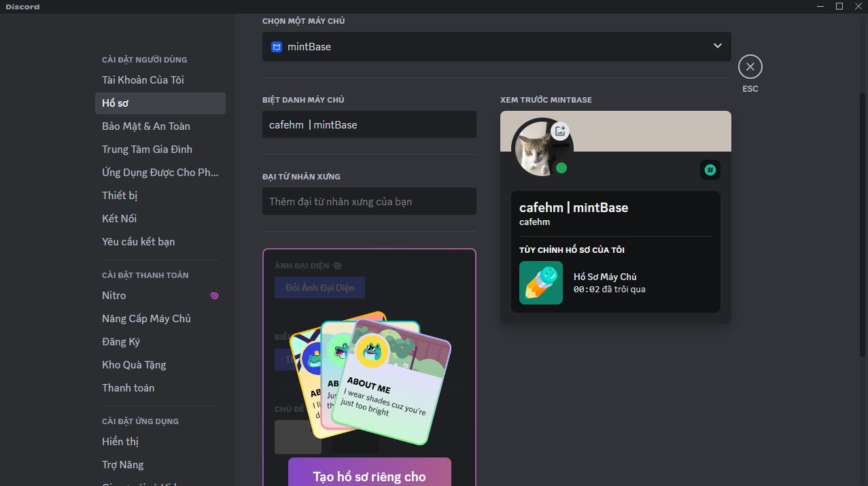Click the cafehm | mintBase display name
Viewport: 868px width, 486px height.
tap(574, 207)
